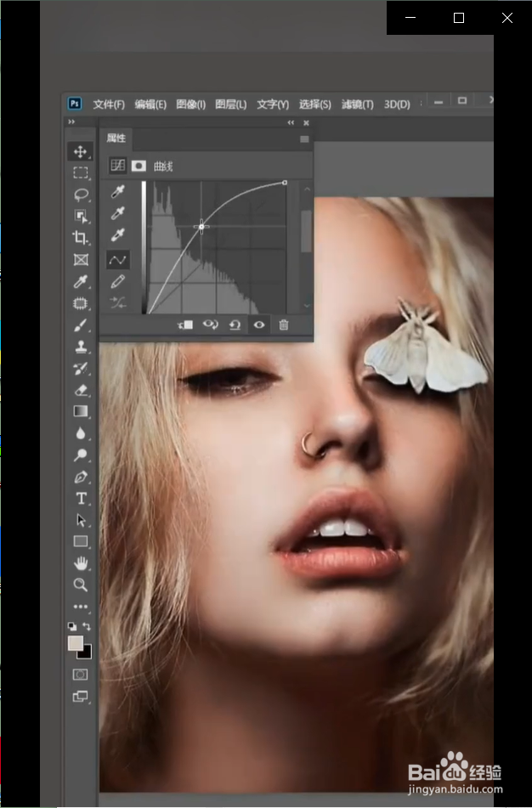The height and width of the screenshot is (808, 532).
Task: Activate draw curve pencil mode
Action: pos(117,281)
